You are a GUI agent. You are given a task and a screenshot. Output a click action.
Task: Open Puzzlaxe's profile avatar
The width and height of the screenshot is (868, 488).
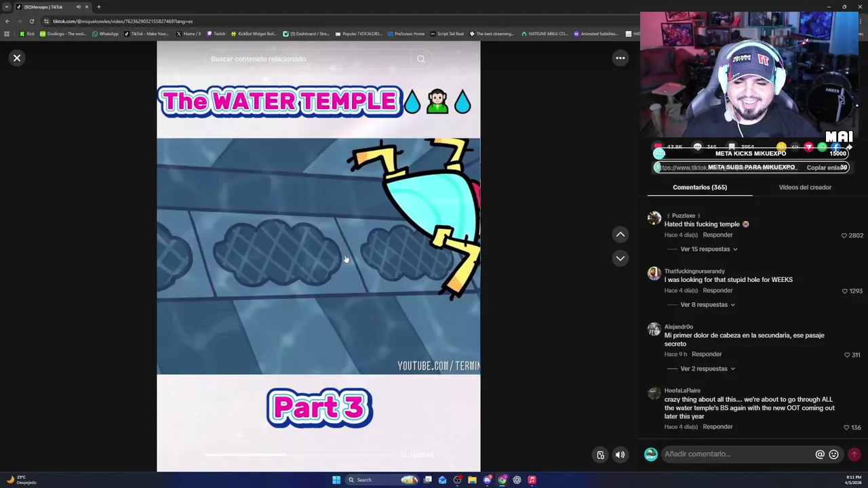(x=654, y=218)
